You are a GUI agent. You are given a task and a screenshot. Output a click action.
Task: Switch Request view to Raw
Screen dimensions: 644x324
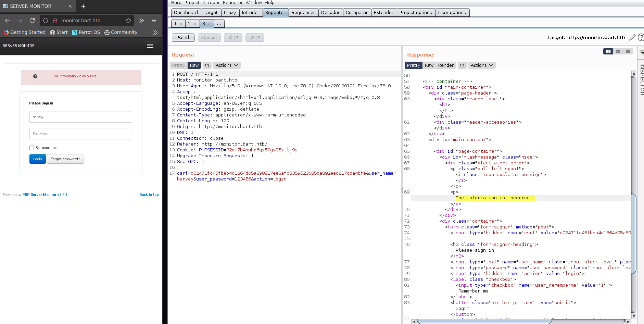[194, 65]
